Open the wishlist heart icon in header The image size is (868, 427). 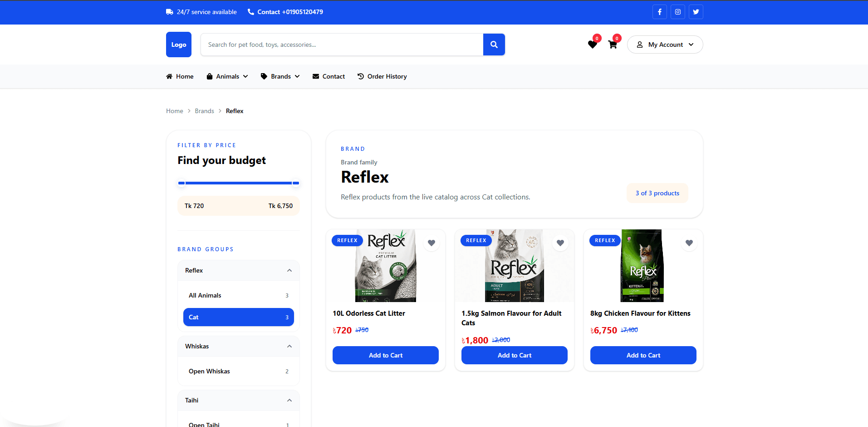click(x=593, y=45)
